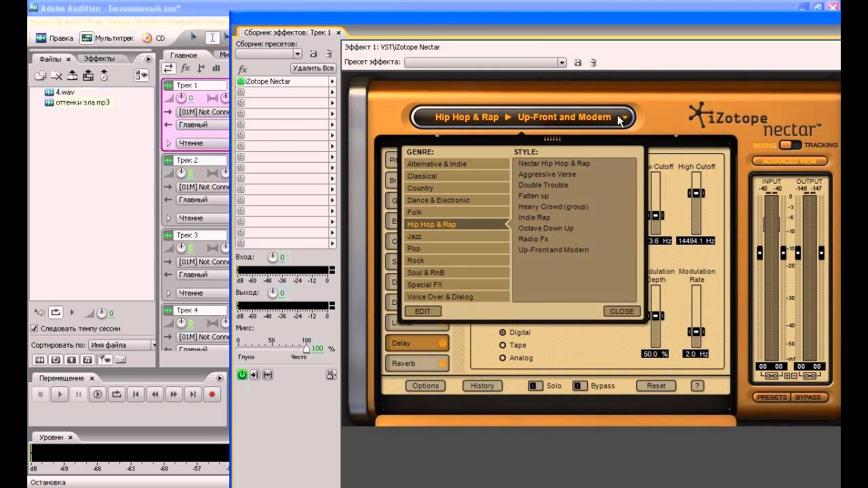Screen dimensions: 868x488
Task: Click the Nectar help question mark button
Action: pyautogui.click(x=697, y=386)
